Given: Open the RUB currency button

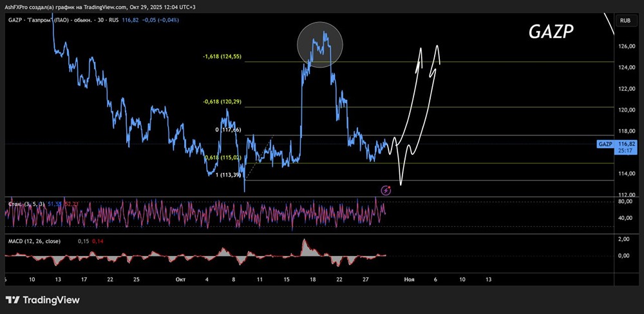Looking at the screenshot, I should pos(625,20).
